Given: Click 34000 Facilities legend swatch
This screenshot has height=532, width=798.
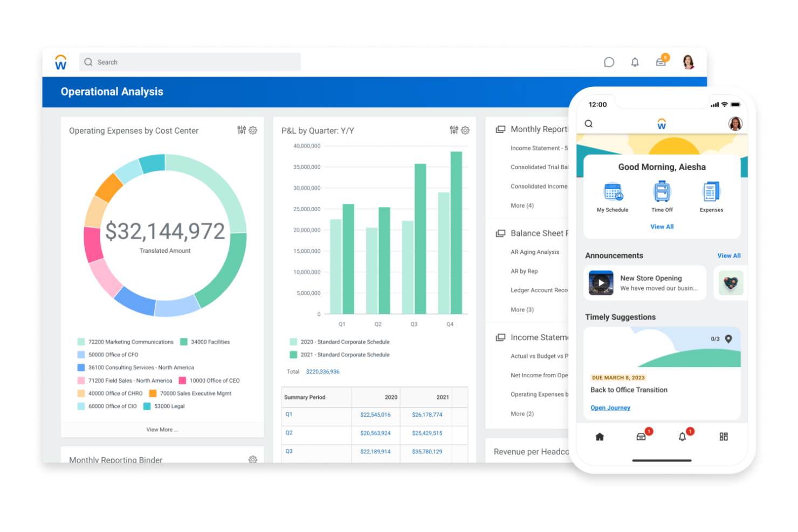Looking at the screenshot, I should 184,342.
